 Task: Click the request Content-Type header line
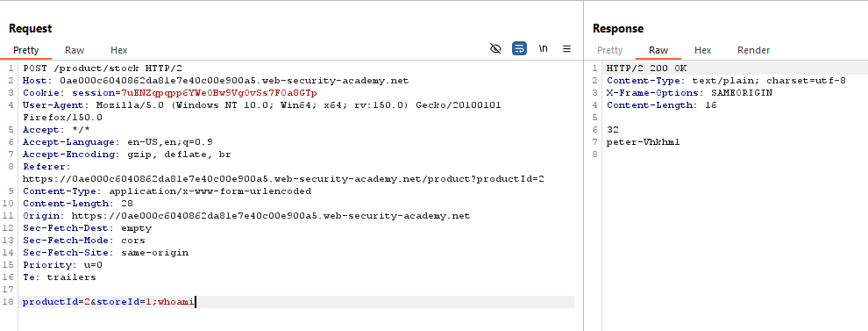tap(167, 191)
